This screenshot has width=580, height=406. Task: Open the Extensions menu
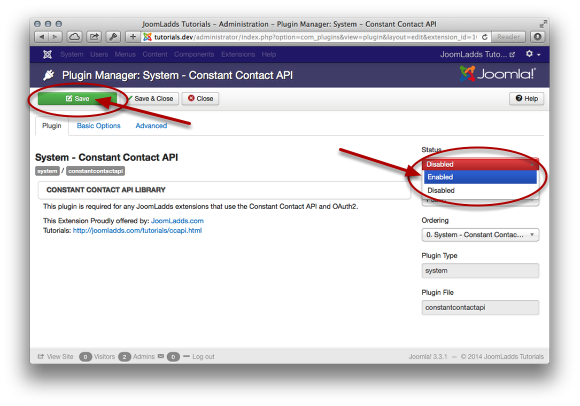coord(238,54)
